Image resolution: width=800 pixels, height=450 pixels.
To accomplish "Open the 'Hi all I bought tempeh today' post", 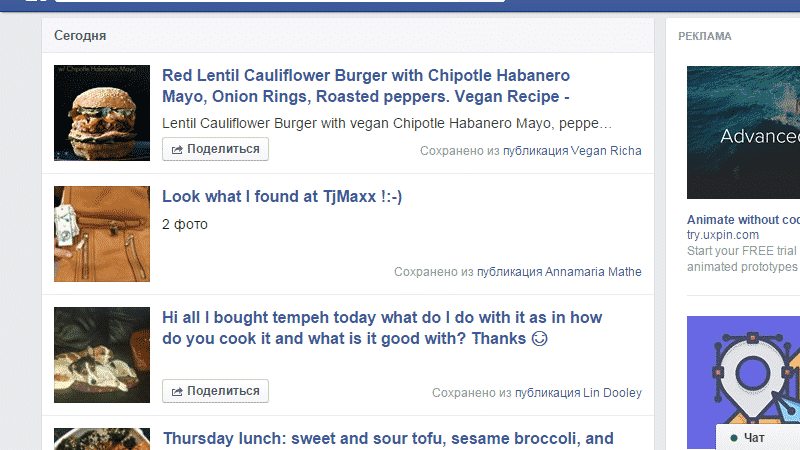I will (382, 328).
